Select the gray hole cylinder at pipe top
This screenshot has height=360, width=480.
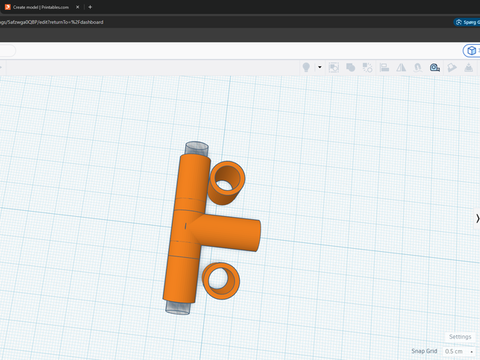(x=197, y=149)
